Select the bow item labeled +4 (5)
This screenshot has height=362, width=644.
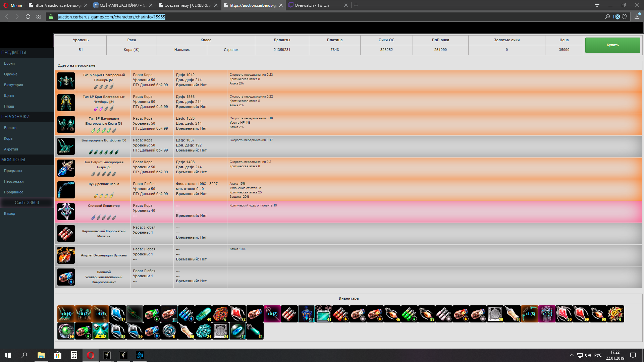click(530, 314)
